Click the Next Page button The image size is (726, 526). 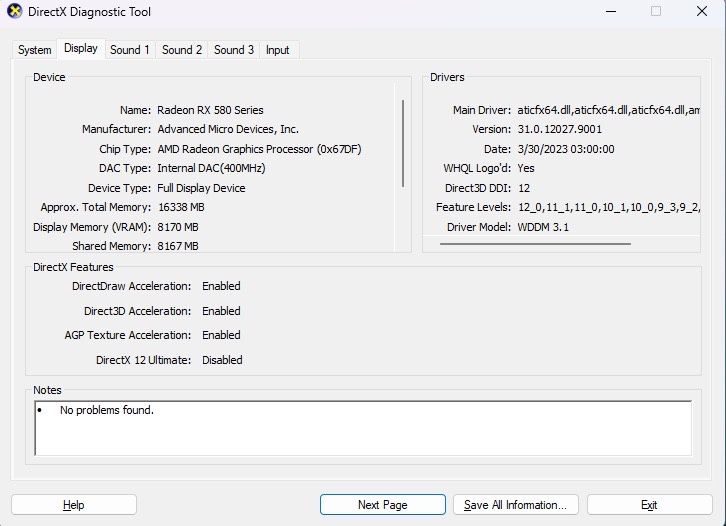[382, 505]
